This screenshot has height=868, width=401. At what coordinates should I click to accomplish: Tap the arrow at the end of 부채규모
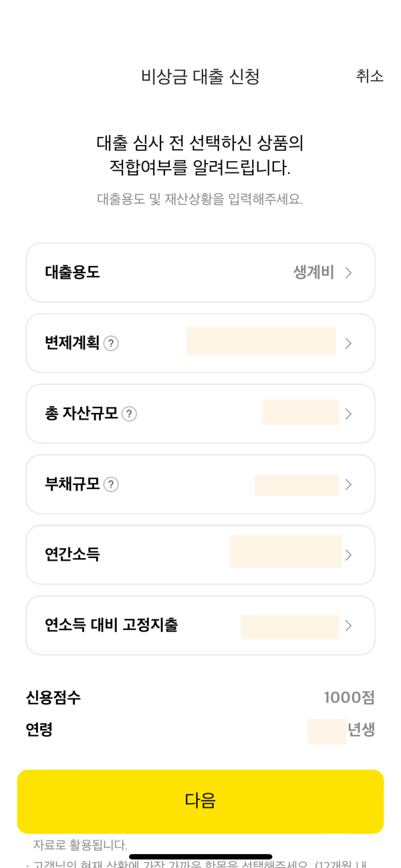click(348, 484)
